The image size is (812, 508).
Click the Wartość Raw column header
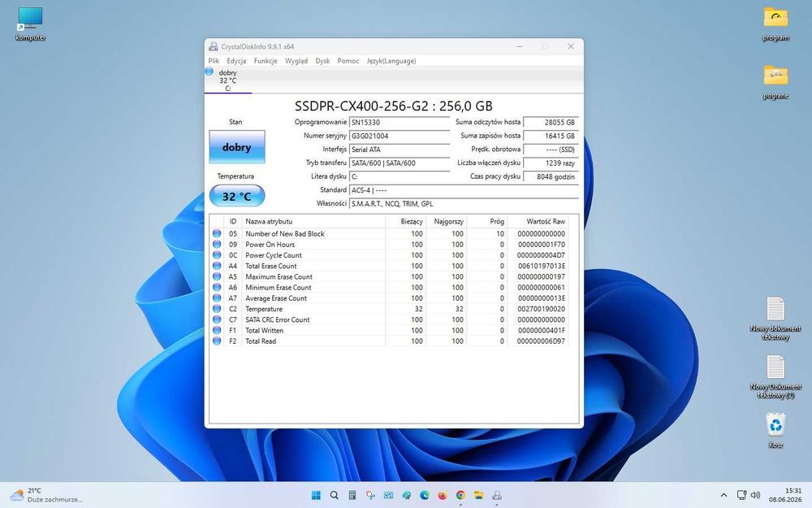[538, 221]
